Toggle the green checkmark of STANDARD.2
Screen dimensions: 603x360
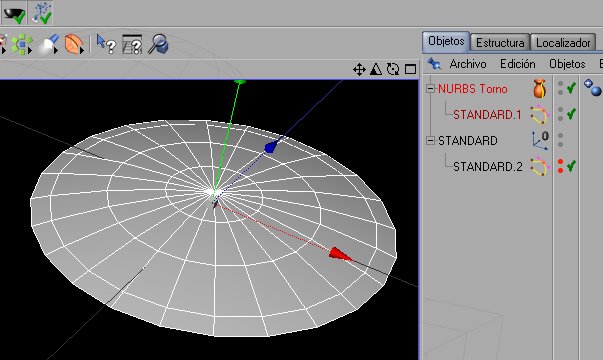point(571,166)
